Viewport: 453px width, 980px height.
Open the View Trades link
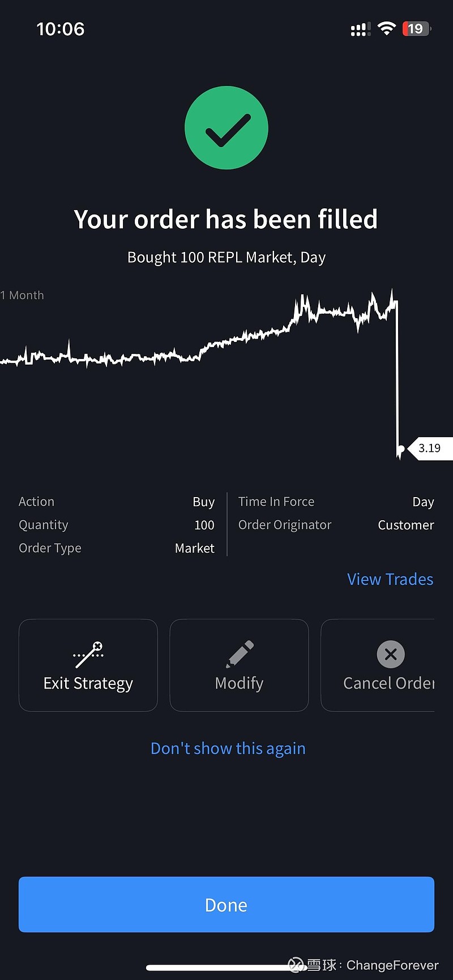pos(390,579)
